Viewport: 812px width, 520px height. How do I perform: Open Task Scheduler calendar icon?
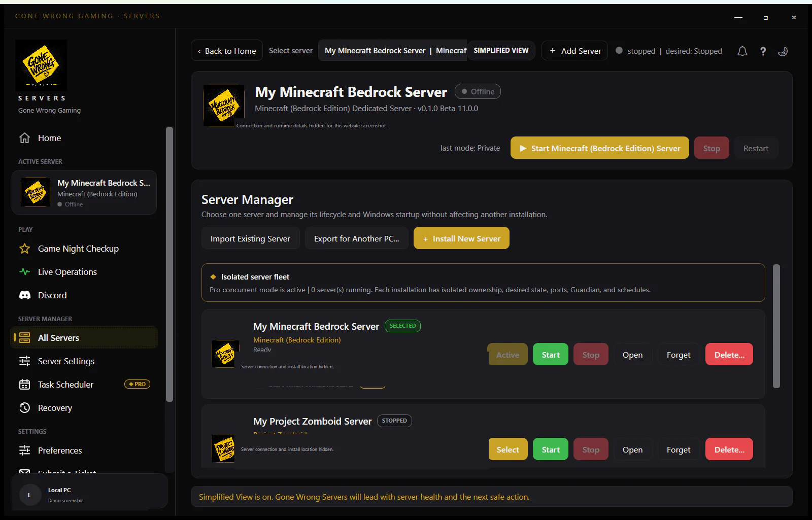(24, 385)
